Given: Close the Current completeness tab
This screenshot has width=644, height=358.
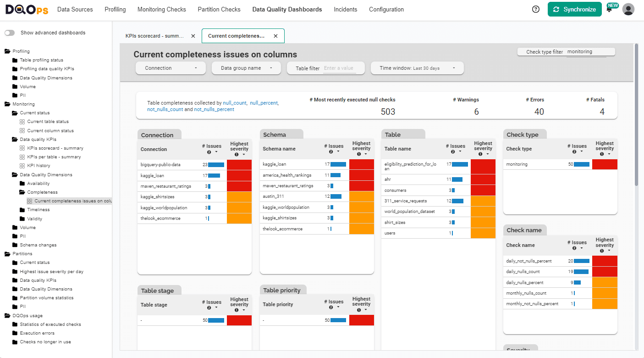Looking at the screenshot, I should 275,36.
